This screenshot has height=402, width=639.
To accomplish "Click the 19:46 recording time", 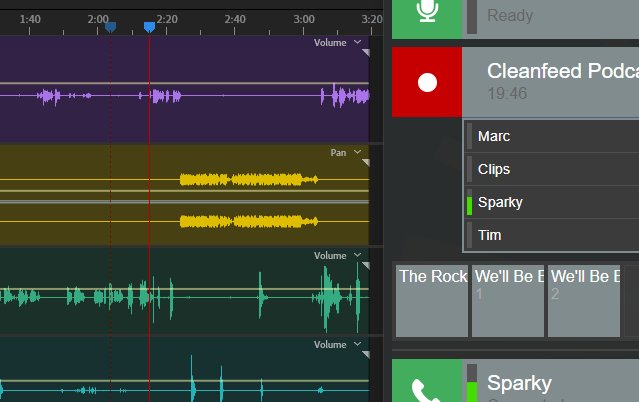I will 507,94.
